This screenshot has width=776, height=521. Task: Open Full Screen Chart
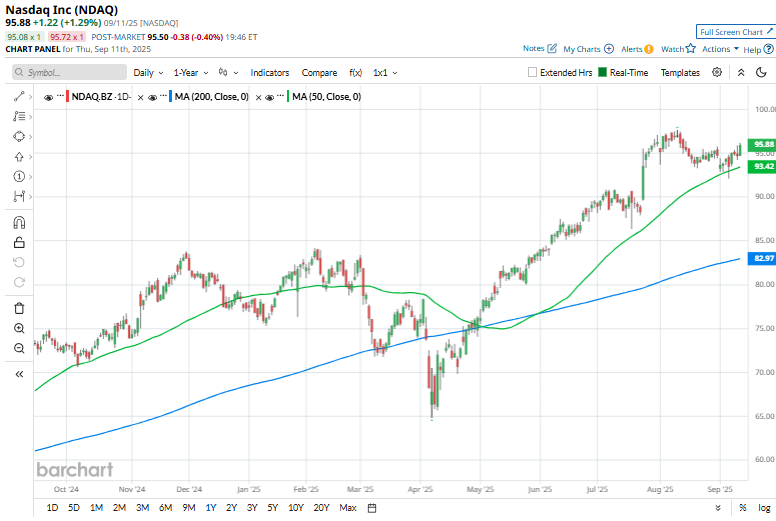pyautogui.click(x=736, y=32)
